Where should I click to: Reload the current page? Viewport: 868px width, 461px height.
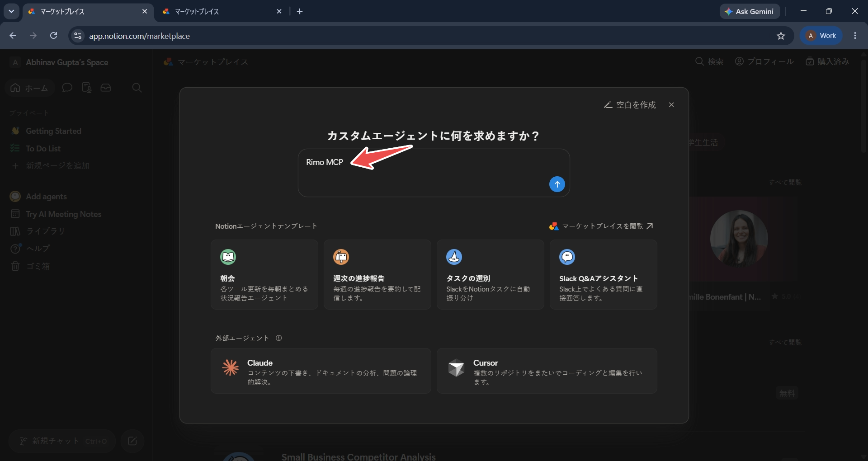click(53, 36)
